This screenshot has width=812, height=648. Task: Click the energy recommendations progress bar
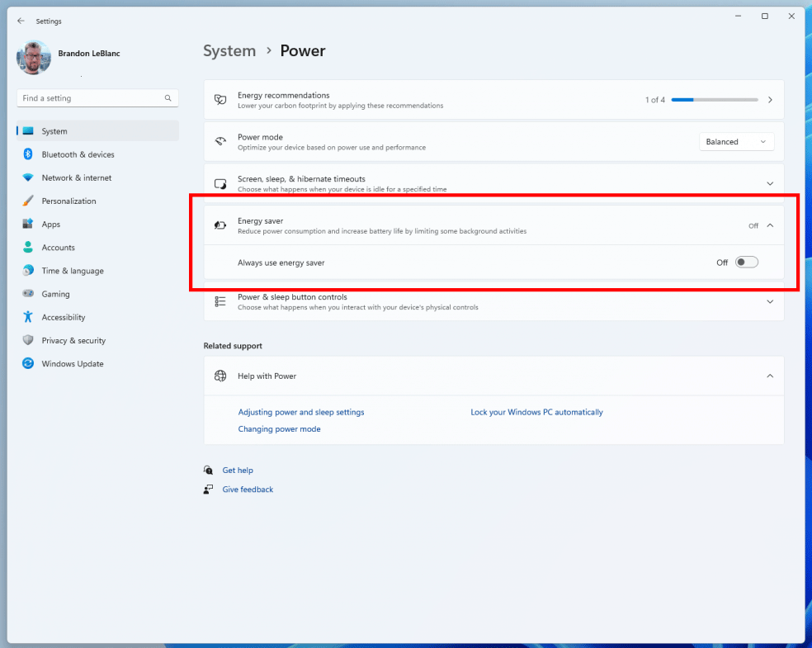click(x=715, y=99)
